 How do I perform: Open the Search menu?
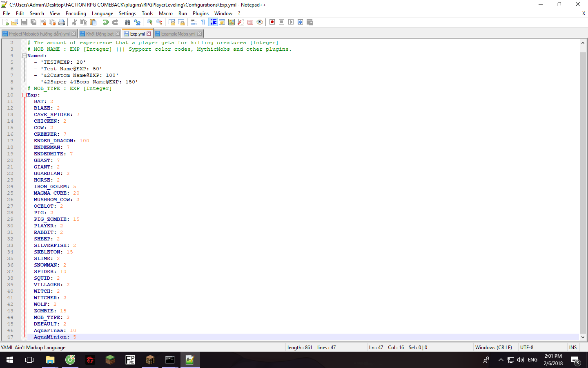pos(37,13)
